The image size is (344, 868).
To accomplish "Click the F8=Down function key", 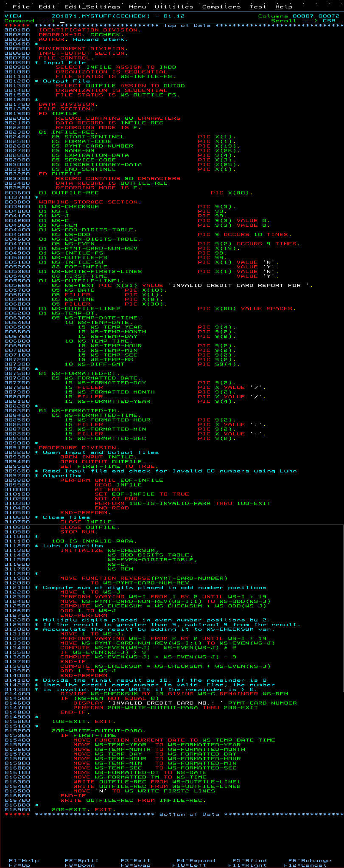I will click(x=79, y=865).
